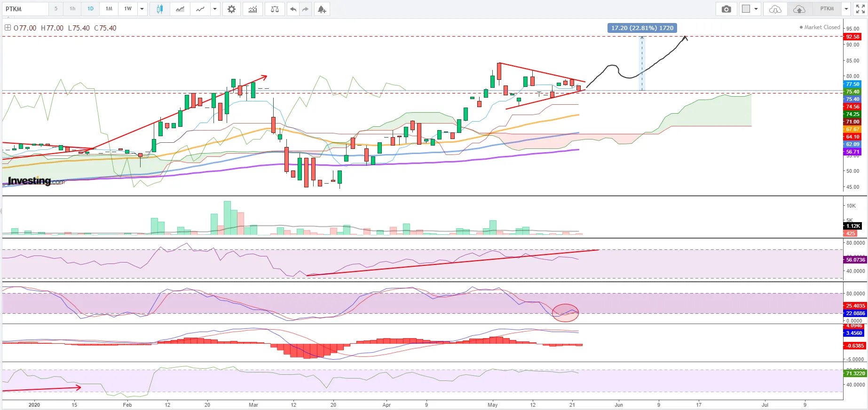Open the PTKM layout dropdown arrow
This screenshot has height=410, width=868.
(846, 9)
